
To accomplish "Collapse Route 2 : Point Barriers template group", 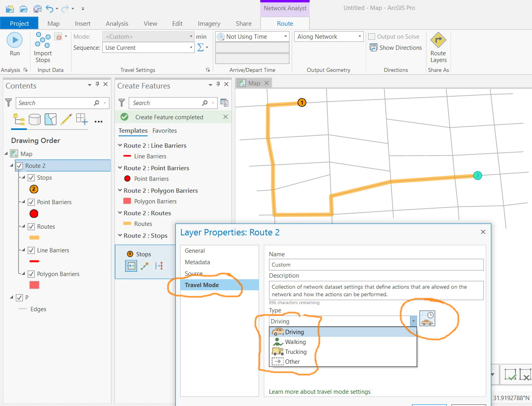I will (x=120, y=168).
